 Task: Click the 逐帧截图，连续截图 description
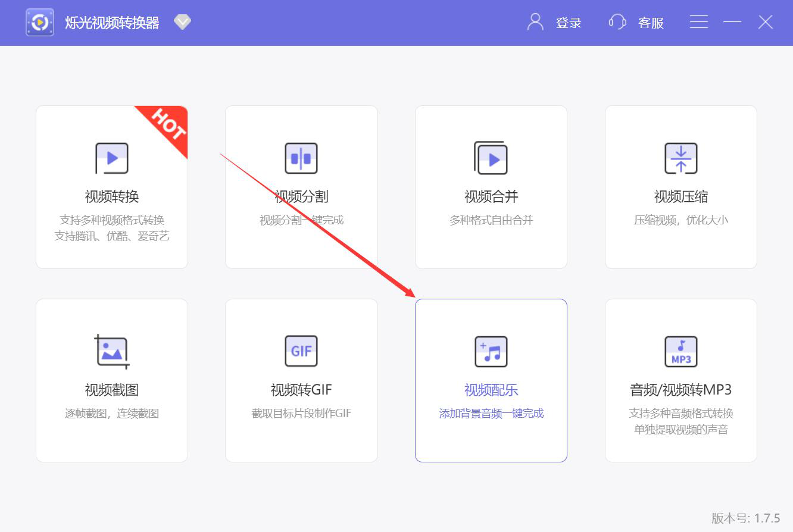tap(112, 414)
